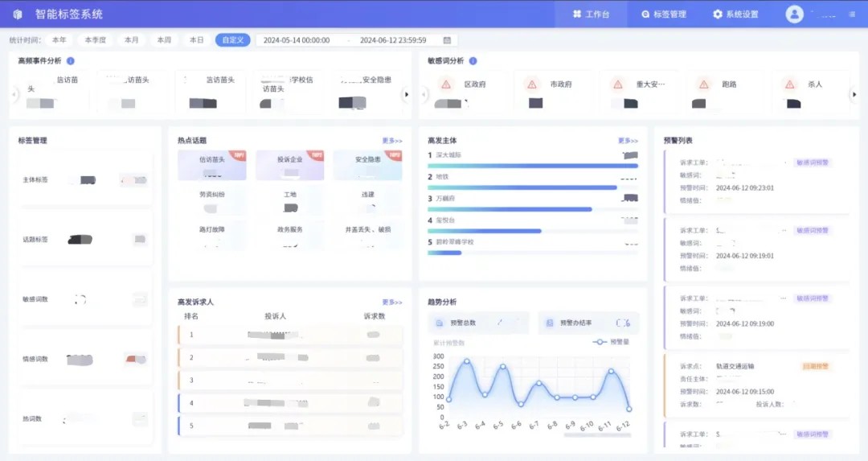Click the 预警总数 document icon
This screenshot has height=461, width=868.
click(440, 323)
